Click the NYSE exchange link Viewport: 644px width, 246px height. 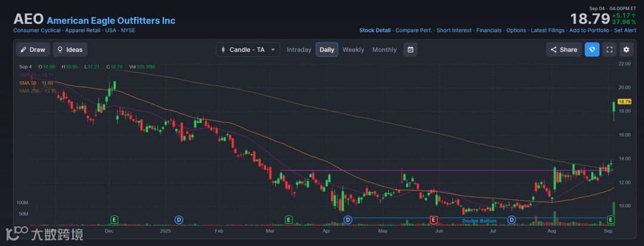[128, 30]
